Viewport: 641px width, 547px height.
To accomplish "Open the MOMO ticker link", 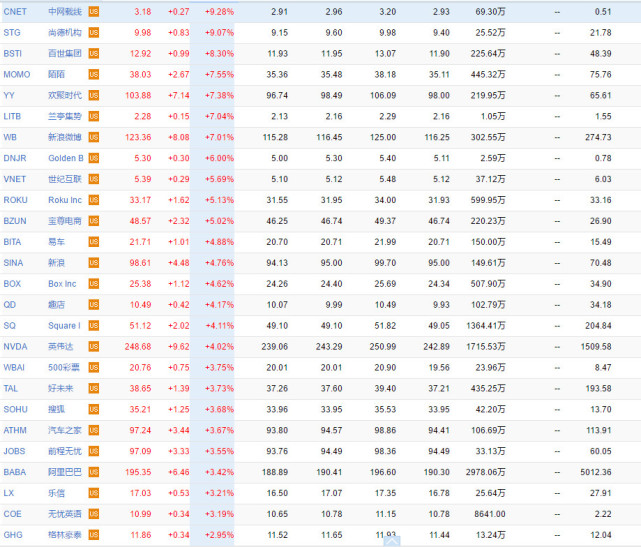I will click(17, 74).
